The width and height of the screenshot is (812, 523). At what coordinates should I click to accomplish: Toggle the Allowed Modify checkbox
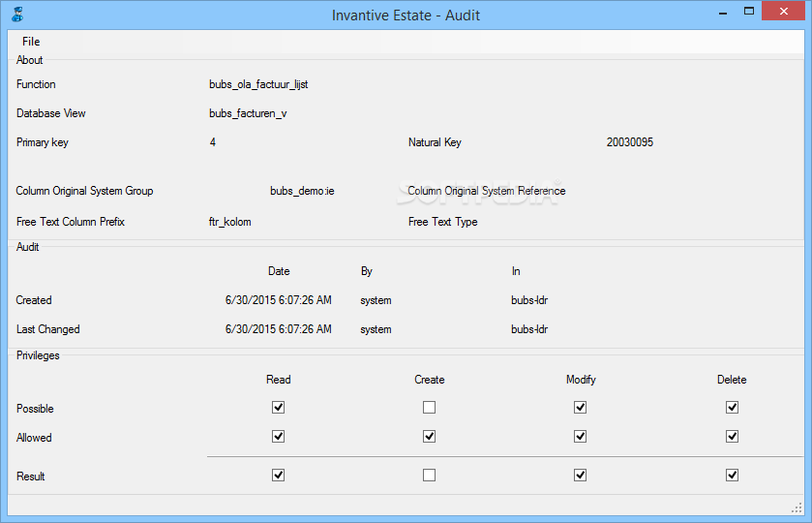pos(580,437)
